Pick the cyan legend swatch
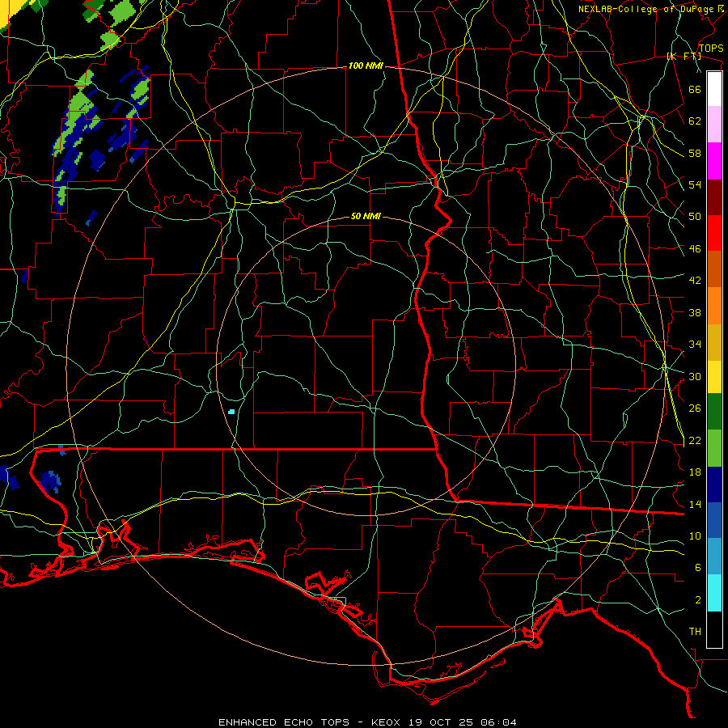 [x=714, y=593]
